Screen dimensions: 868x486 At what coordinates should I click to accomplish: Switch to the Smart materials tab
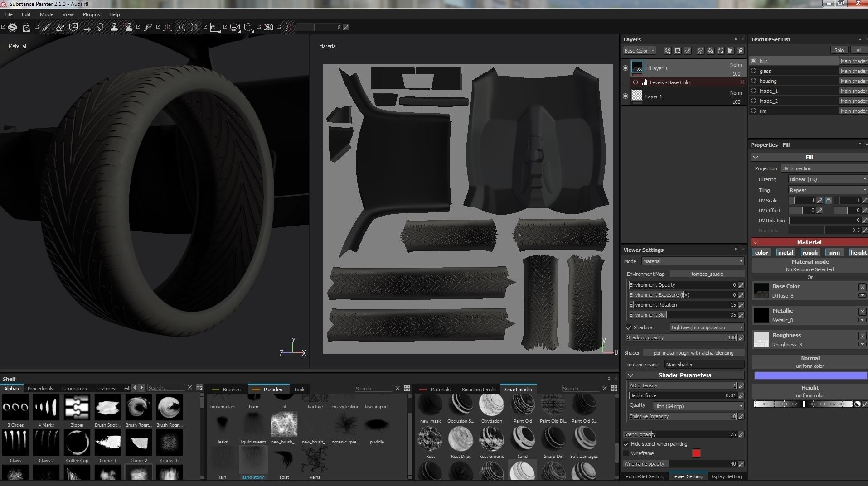click(478, 390)
